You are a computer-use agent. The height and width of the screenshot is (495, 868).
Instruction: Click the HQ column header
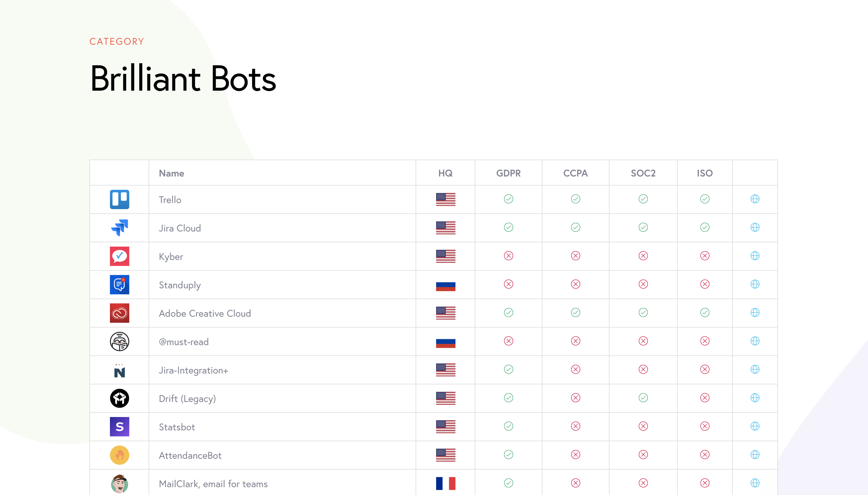pos(445,173)
